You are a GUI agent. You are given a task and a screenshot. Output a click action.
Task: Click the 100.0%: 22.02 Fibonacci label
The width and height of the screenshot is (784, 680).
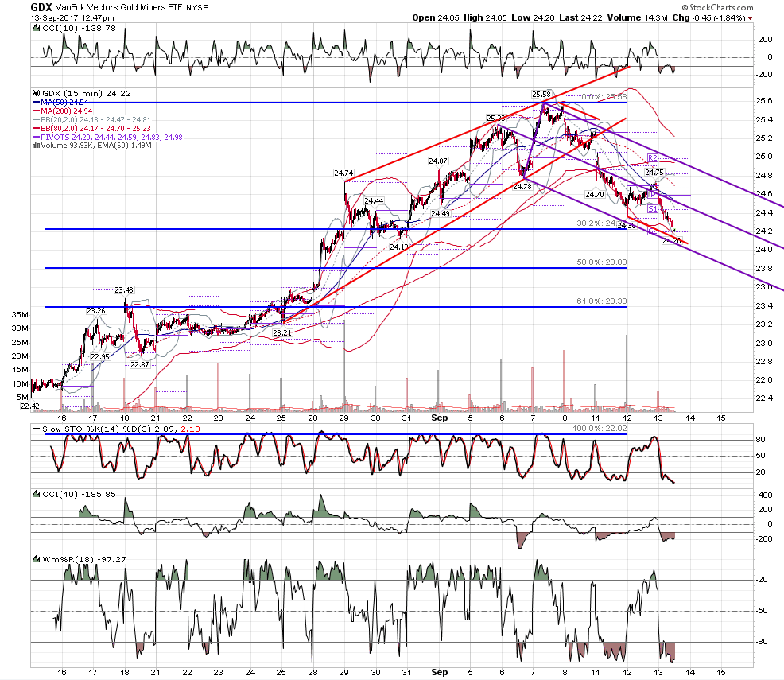coord(600,429)
